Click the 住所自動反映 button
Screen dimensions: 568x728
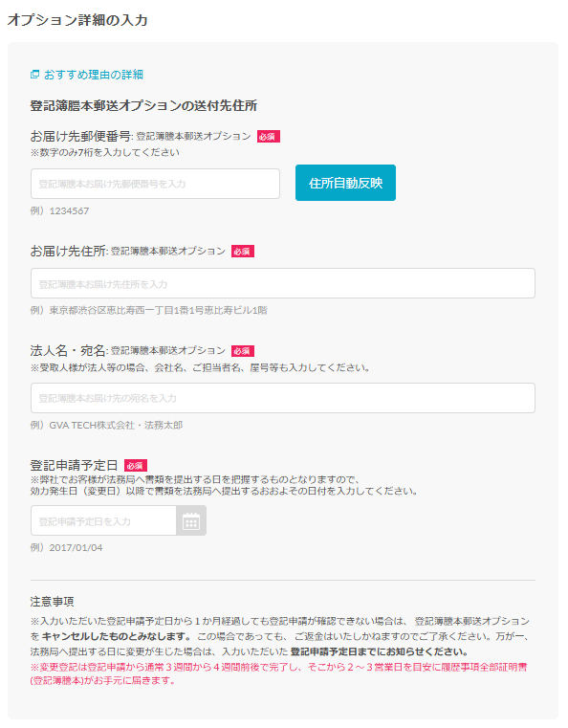[x=345, y=183]
